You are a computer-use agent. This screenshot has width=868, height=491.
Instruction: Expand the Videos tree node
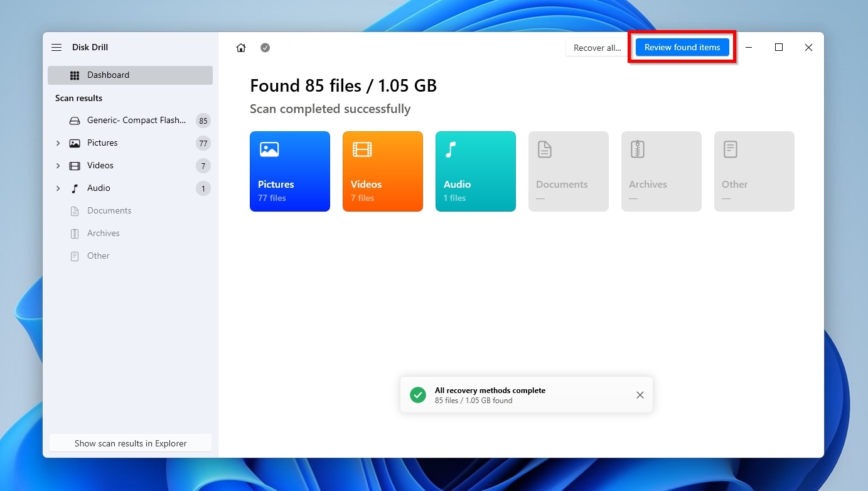point(58,166)
